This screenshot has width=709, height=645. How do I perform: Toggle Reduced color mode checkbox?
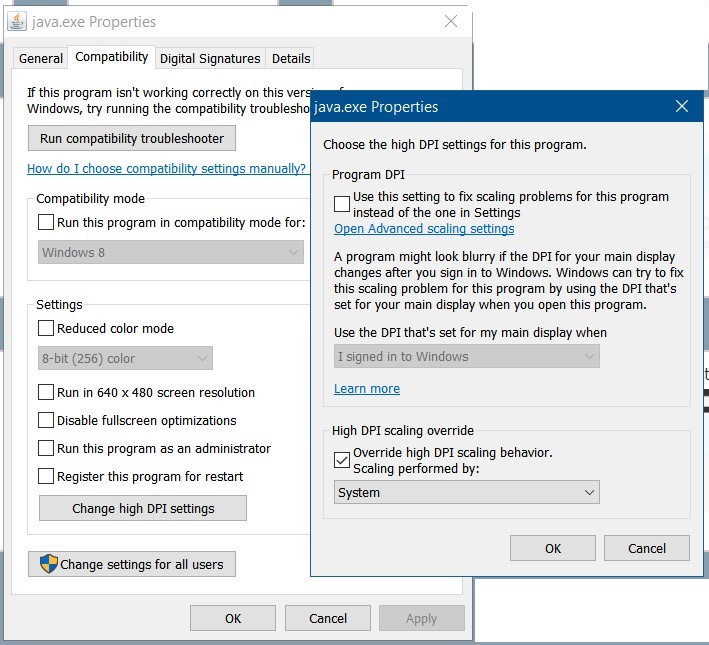click(46, 328)
